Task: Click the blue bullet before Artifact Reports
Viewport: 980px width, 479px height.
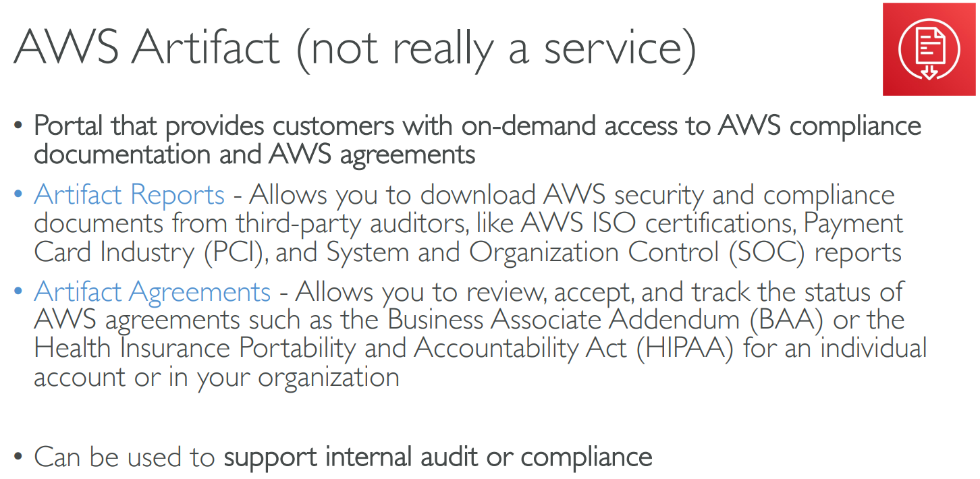Action: (19, 196)
